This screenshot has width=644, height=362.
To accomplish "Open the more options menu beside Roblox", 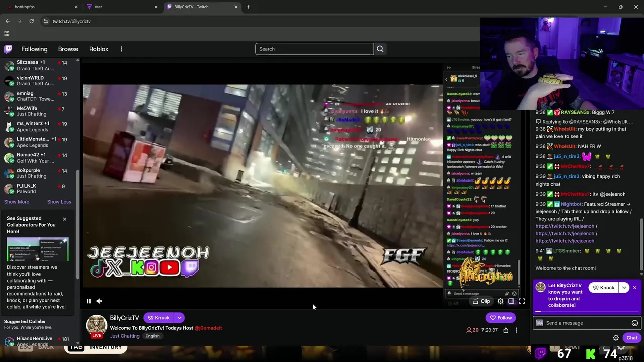I will 121,49.
